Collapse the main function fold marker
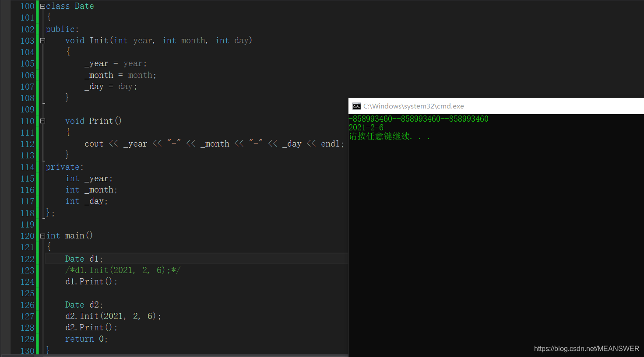This screenshot has width=644, height=357. tap(42, 236)
